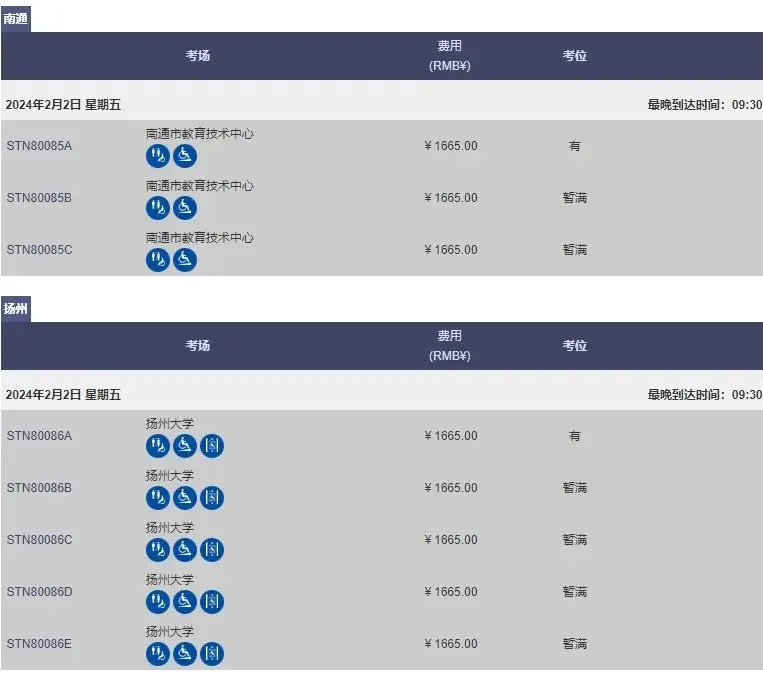Select the 南通 city tab

point(16,17)
